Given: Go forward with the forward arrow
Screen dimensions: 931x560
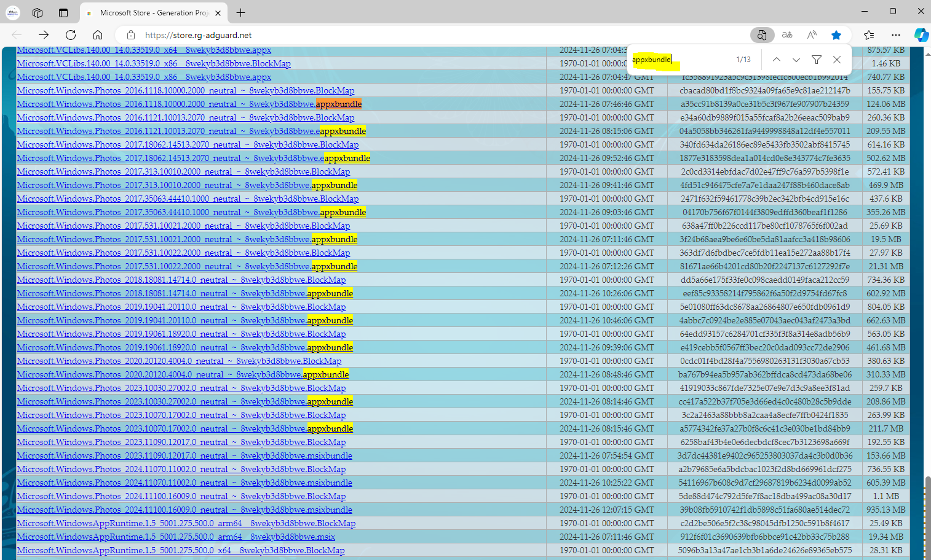Looking at the screenshot, I should [43, 35].
